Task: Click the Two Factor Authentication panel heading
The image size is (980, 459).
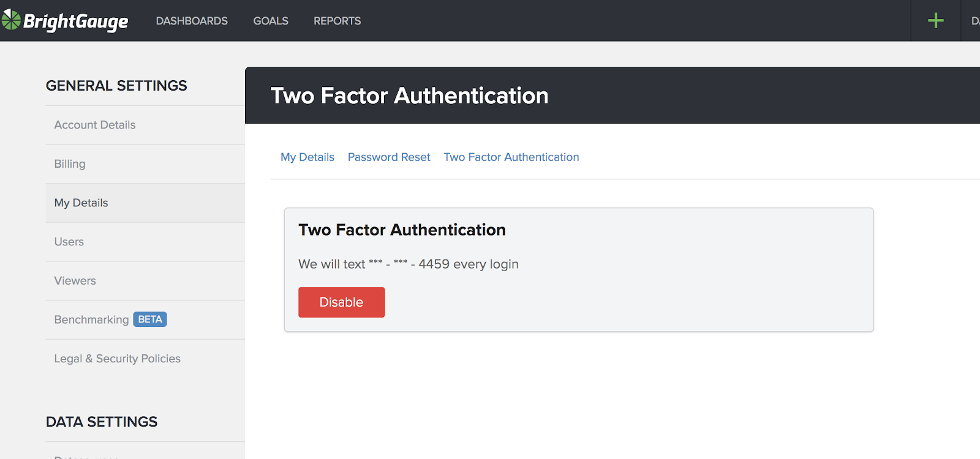Action: (x=402, y=230)
